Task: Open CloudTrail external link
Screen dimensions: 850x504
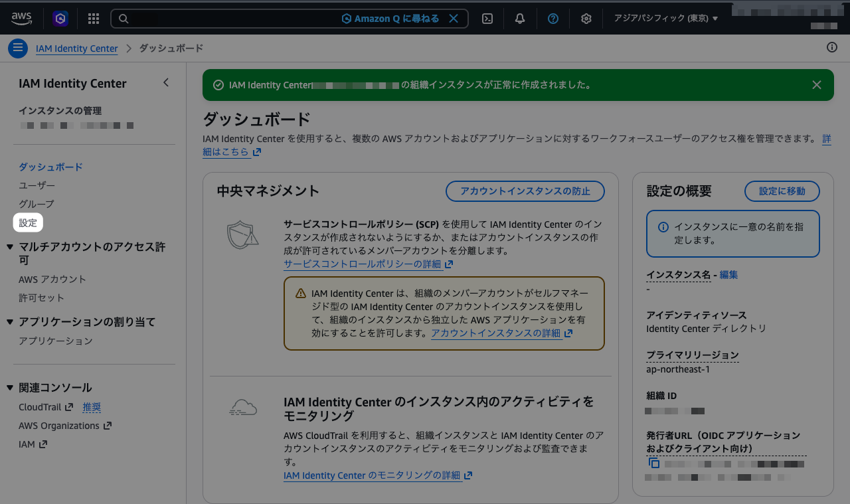Action: point(46,407)
